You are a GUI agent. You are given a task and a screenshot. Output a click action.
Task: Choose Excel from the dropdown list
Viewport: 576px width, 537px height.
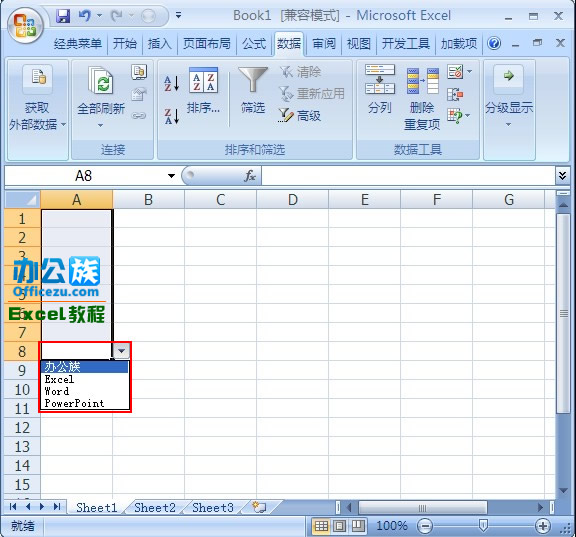click(x=84, y=379)
